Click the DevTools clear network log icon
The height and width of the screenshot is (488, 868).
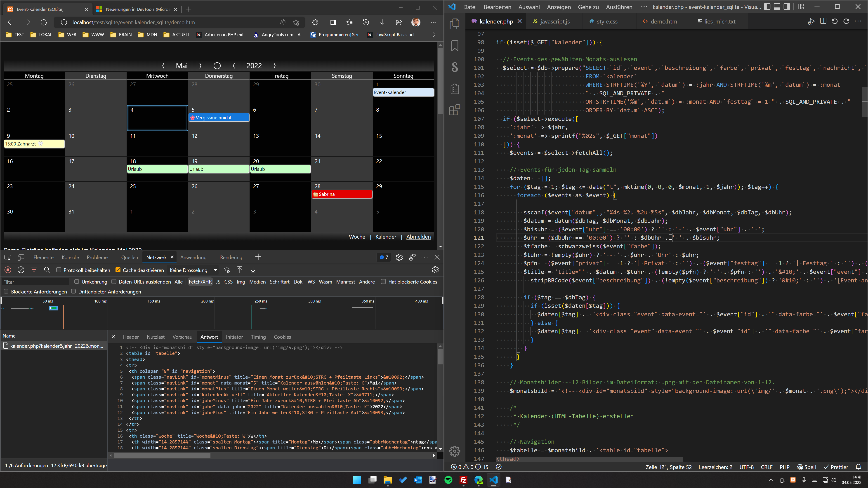21,270
